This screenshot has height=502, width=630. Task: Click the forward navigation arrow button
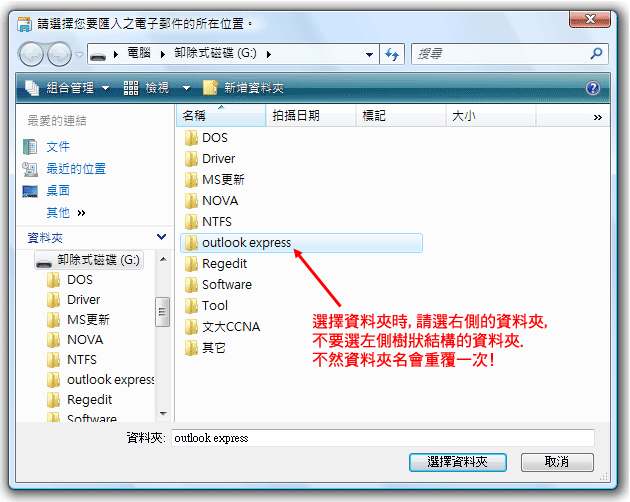[x=59, y=54]
